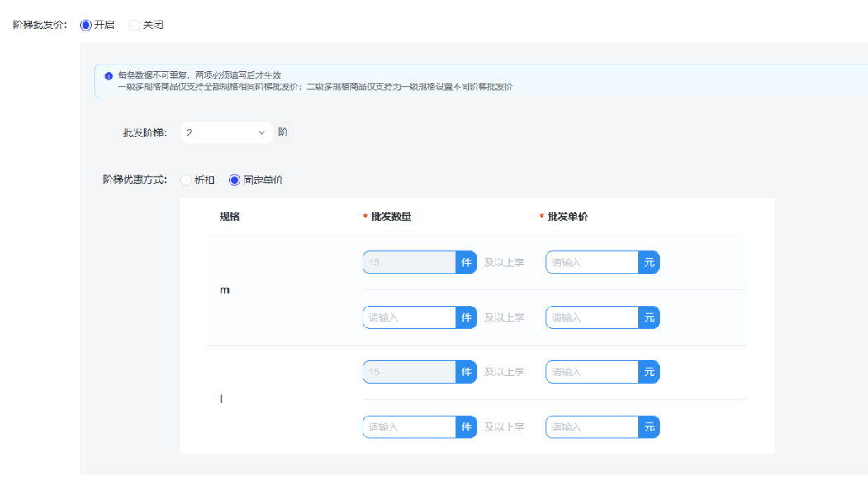Click first-tier 批发数量 field for spec m
The width and height of the screenshot is (868, 491).
point(410,262)
